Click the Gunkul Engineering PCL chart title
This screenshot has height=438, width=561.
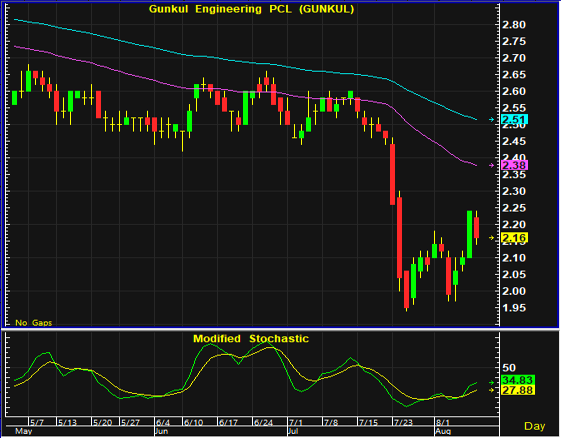(251, 9)
